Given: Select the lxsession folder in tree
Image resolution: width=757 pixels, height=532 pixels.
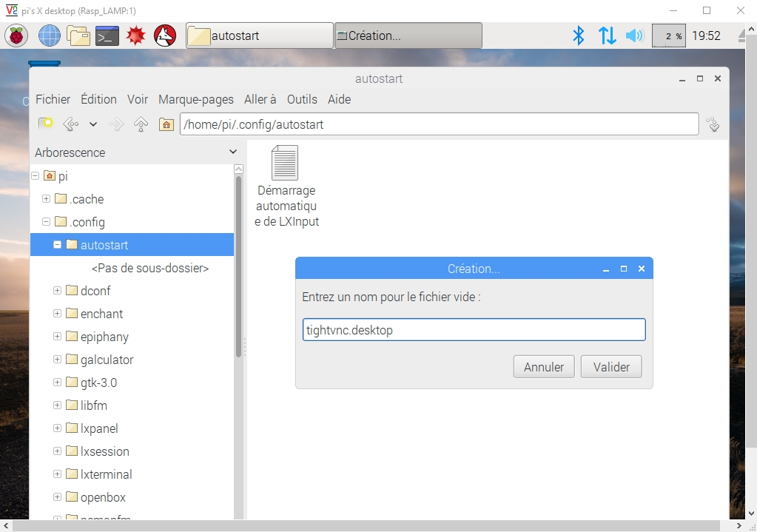Looking at the screenshot, I should tap(98, 451).
